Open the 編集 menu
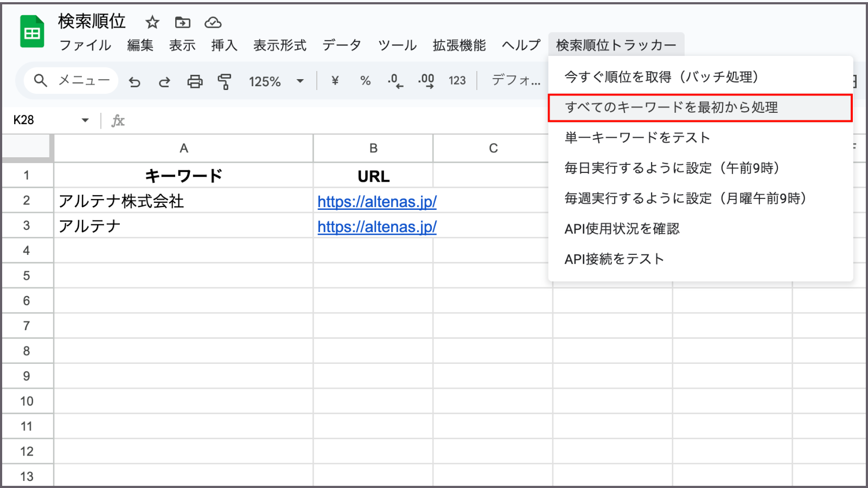The height and width of the screenshot is (488, 868). (141, 45)
